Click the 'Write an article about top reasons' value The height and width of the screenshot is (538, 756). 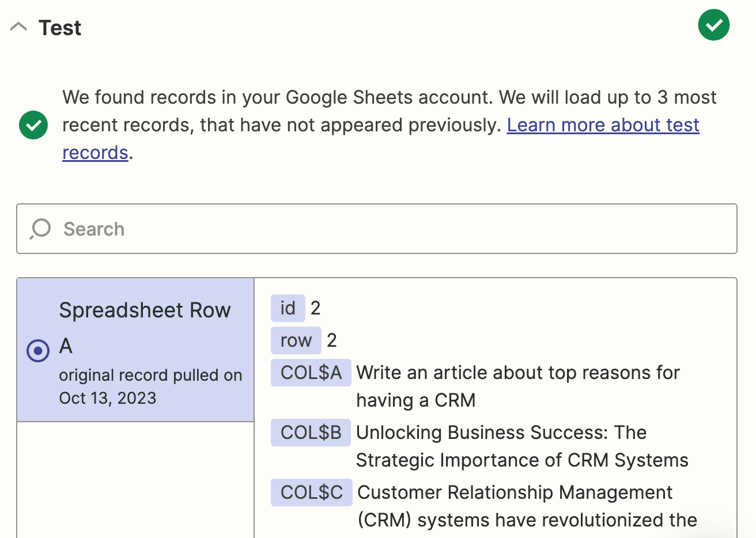(x=517, y=373)
